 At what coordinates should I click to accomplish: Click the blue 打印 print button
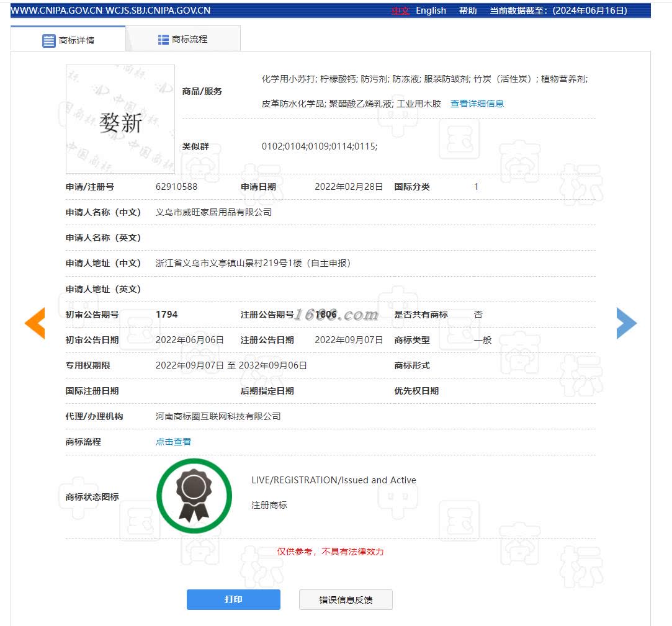233,599
